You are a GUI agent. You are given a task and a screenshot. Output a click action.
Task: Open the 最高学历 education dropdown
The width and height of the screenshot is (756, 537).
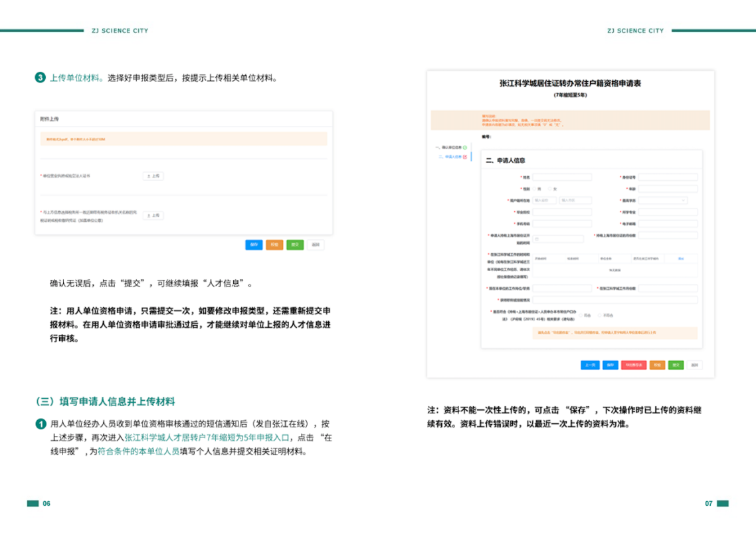(x=664, y=200)
